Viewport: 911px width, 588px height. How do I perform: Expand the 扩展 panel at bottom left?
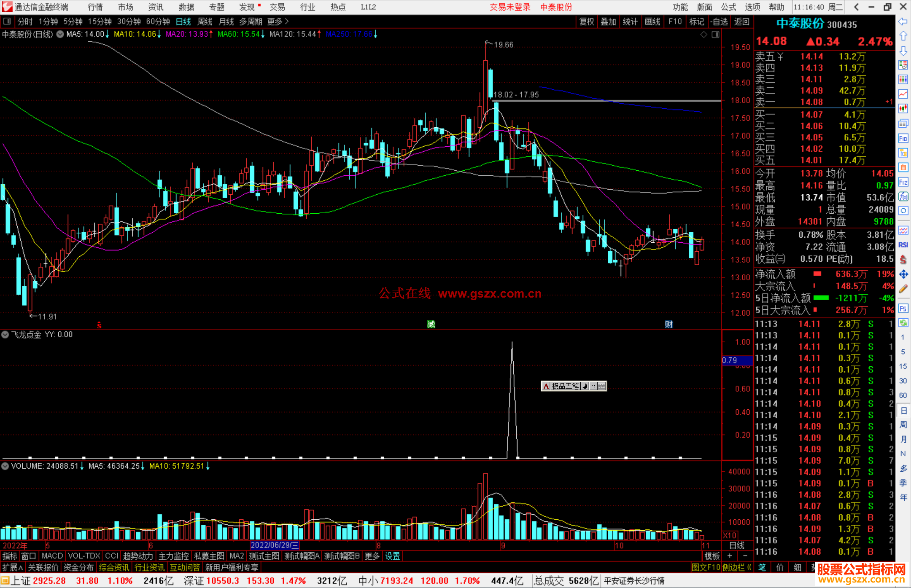[x=13, y=568]
